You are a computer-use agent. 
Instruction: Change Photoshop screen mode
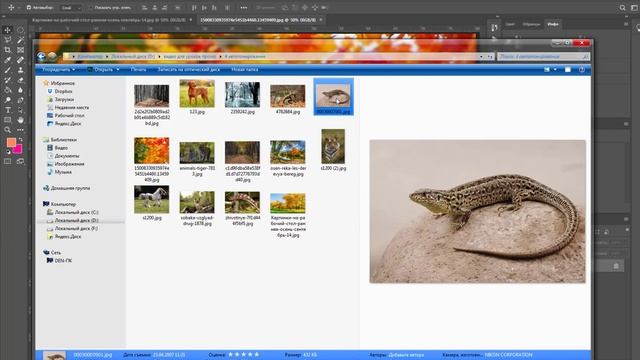coord(20,162)
